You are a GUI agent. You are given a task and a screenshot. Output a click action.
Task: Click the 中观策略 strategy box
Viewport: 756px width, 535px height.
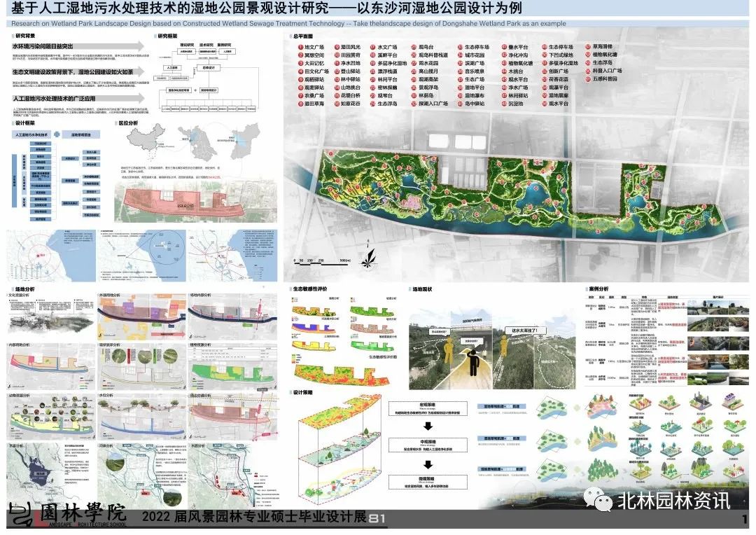point(428,444)
